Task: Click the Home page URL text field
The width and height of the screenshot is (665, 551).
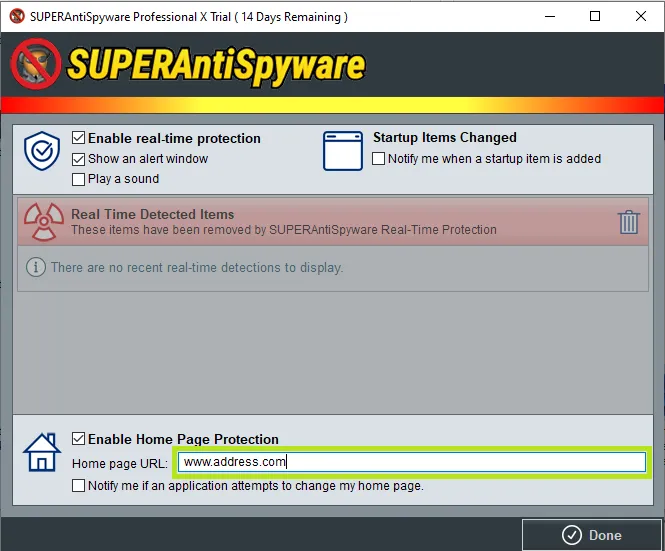Action: [x=412, y=462]
